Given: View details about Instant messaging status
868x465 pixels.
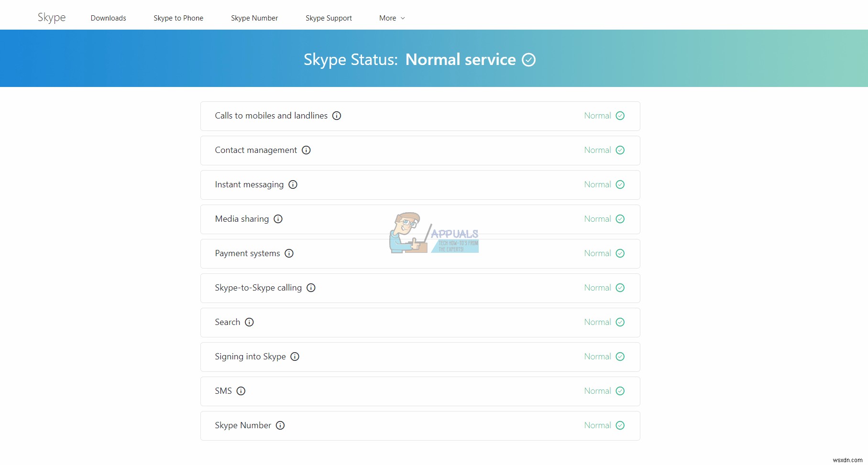Looking at the screenshot, I should pos(293,184).
